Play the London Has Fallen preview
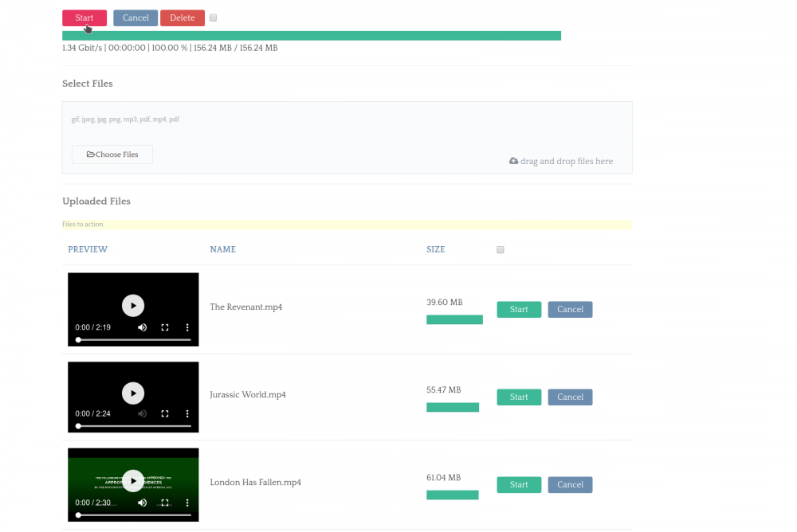 133,481
